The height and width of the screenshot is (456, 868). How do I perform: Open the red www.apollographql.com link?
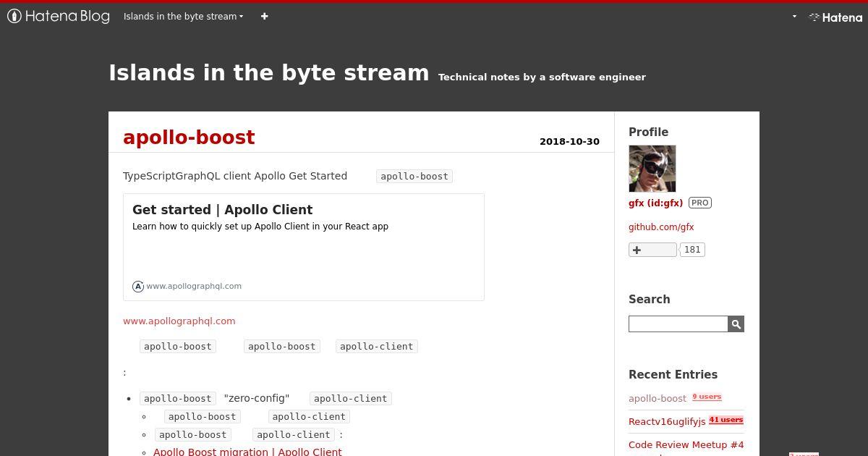pos(179,321)
